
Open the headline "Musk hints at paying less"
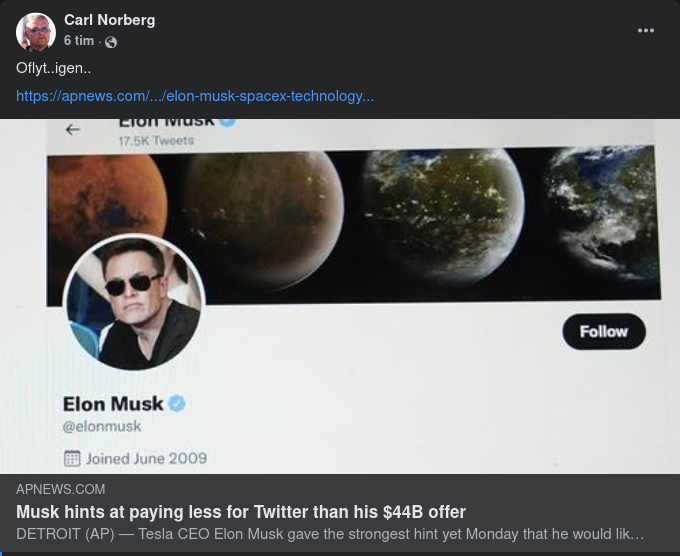click(x=241, y=512)
